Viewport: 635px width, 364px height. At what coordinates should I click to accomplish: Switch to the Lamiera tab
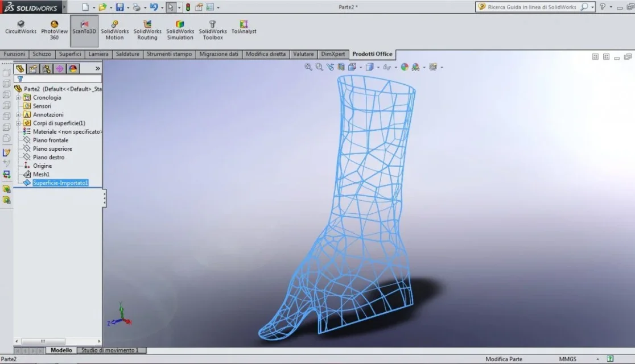(x=98, y=54)
